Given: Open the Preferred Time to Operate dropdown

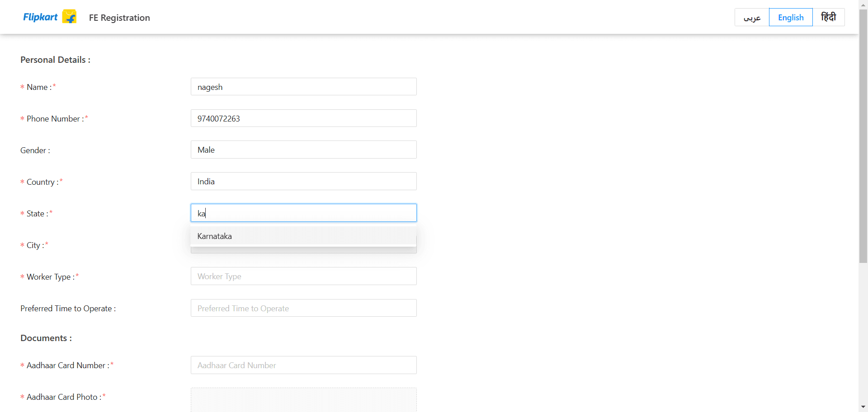Looking at the screenshot, I should pos(303,308).
